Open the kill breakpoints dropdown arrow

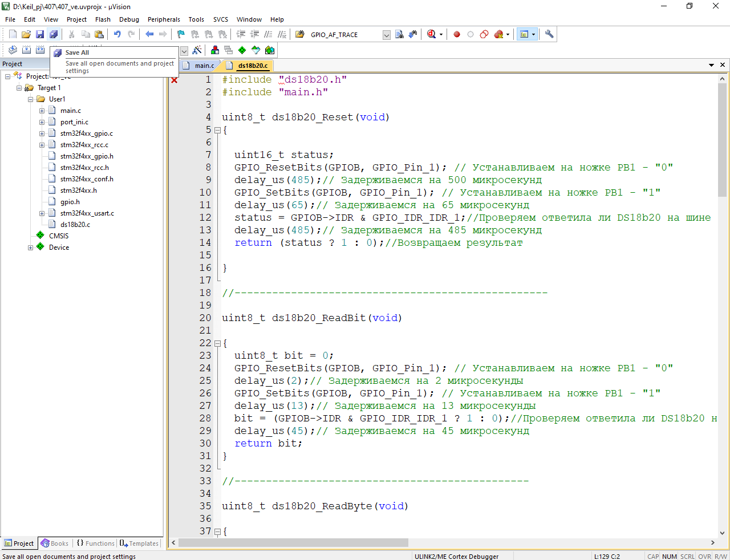[x=508, y=34]
